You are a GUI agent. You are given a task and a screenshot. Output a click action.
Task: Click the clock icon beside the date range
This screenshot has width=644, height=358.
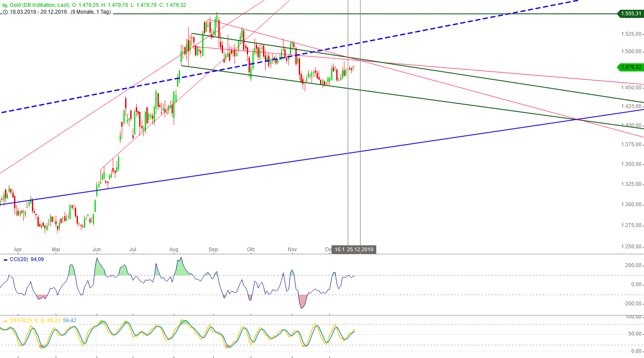coord(5,12)
